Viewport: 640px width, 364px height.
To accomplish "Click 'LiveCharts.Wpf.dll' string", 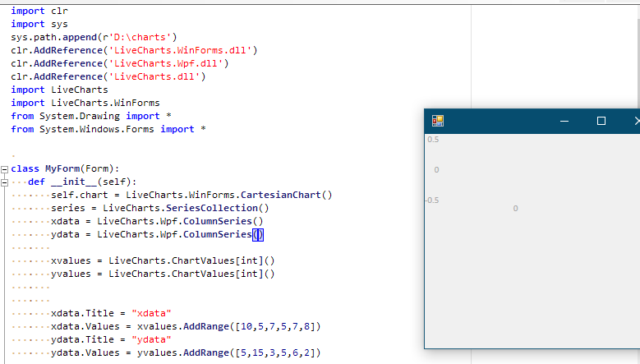I will click(x=166, y=63).
